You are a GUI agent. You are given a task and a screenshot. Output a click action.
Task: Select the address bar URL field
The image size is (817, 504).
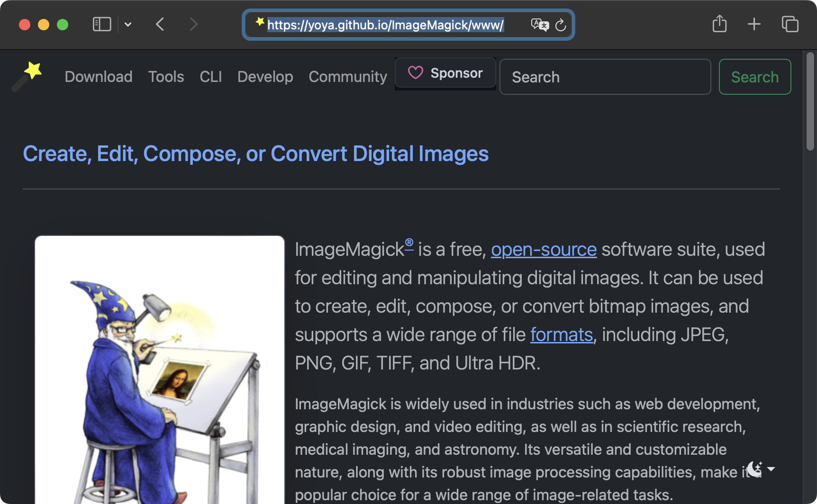(x=385, y=25)
